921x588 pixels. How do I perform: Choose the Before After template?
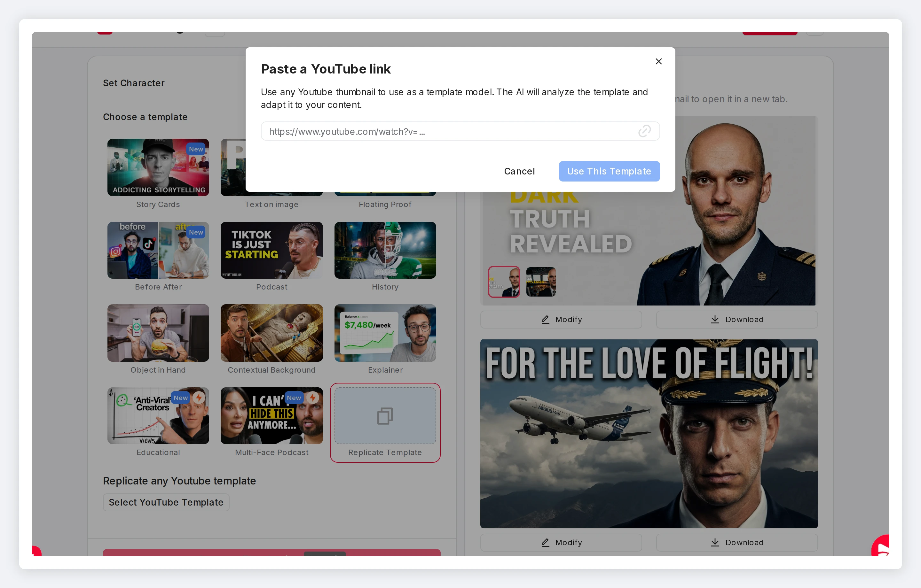(158, 250)
